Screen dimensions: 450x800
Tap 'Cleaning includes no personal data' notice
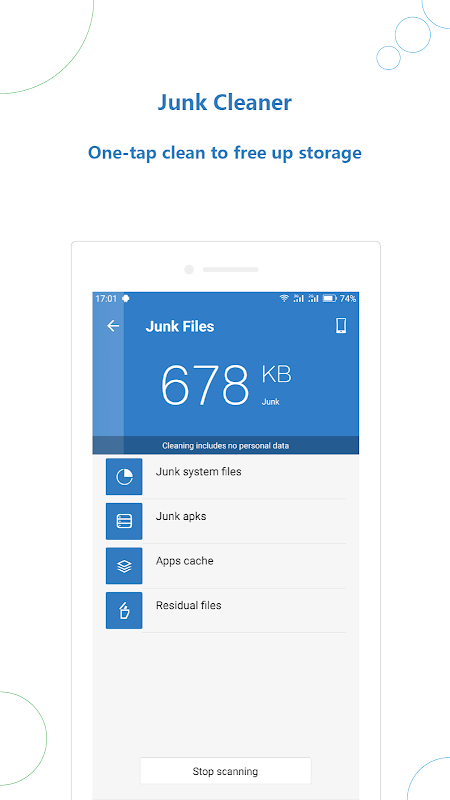click(x=226, y=445)
